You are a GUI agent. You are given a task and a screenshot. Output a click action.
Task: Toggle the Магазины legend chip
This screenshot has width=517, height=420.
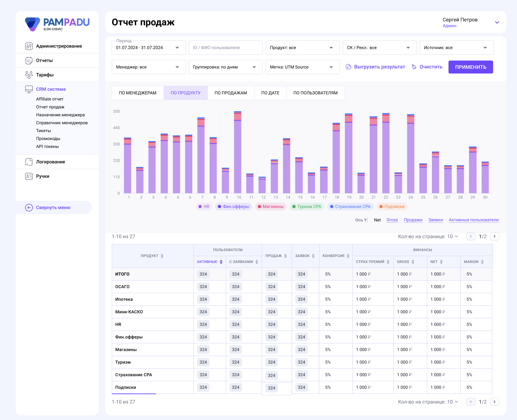click(271, 207)
